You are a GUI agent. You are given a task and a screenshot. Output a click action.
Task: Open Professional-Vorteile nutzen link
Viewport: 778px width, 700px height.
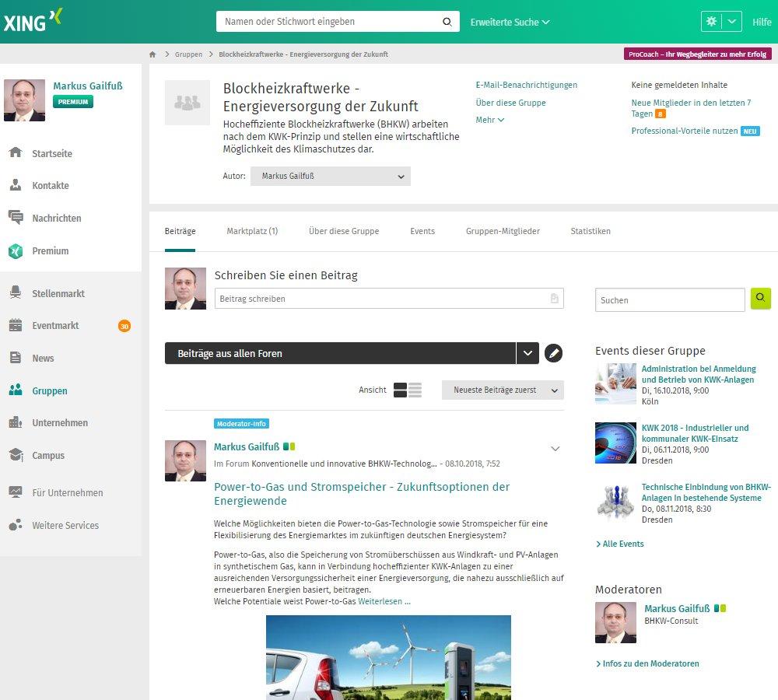(684, 131)
